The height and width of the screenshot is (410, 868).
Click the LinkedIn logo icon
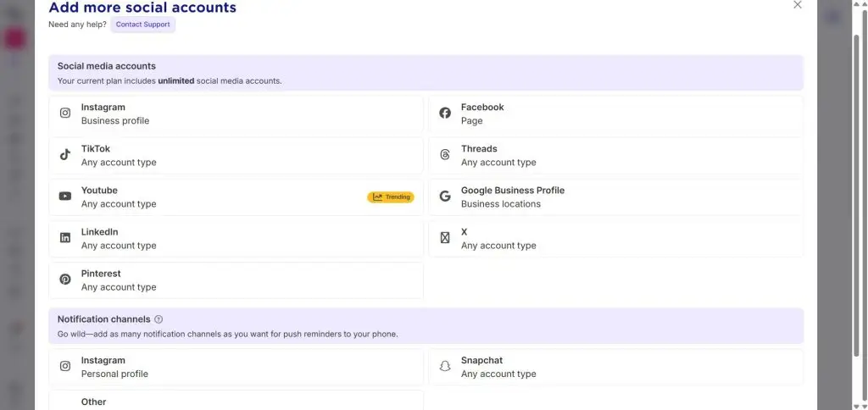pyautogui.click(x=65, y=237)
